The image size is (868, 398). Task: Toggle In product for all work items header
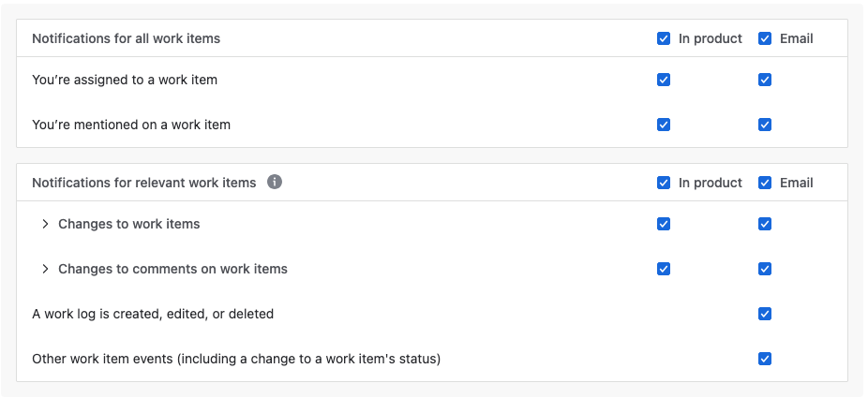tap(664, 38)
